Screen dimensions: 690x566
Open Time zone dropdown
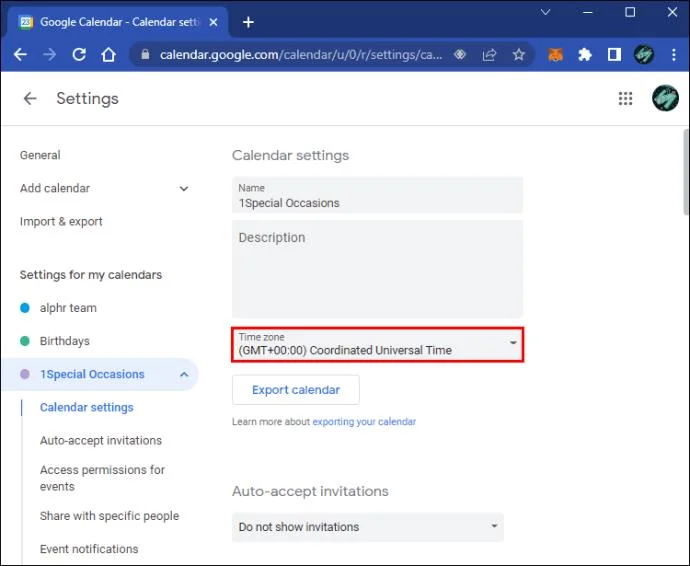click(x=377, y=344)
